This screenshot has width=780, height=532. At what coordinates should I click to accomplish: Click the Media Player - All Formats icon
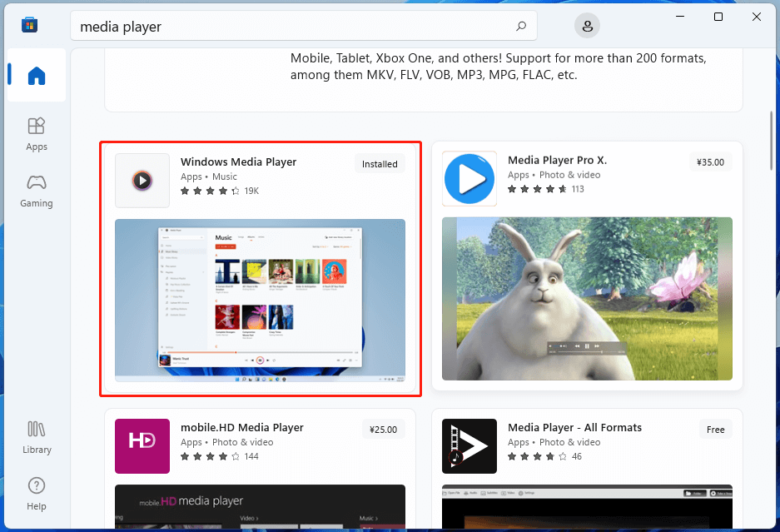tap(469, 446)
